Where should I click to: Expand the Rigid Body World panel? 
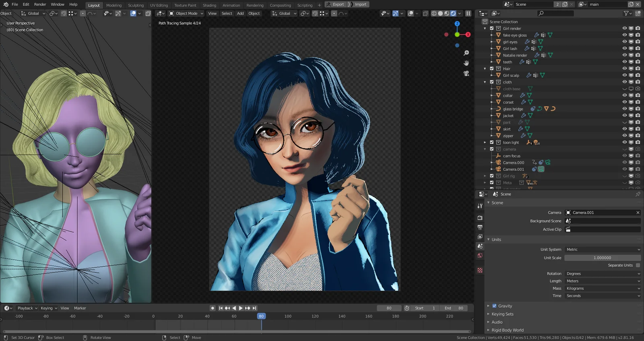click(507, 330)
